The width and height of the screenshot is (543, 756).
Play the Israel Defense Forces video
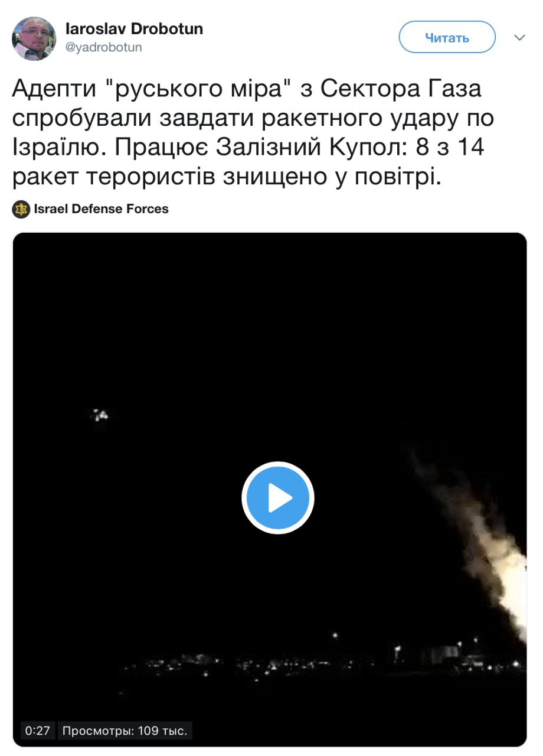[277, 498]
